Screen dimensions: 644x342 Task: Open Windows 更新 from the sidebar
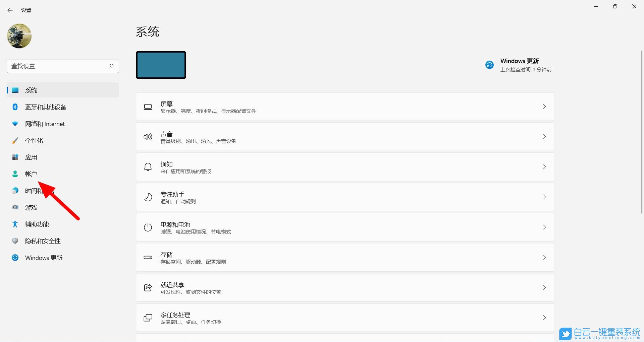(44, 258)
